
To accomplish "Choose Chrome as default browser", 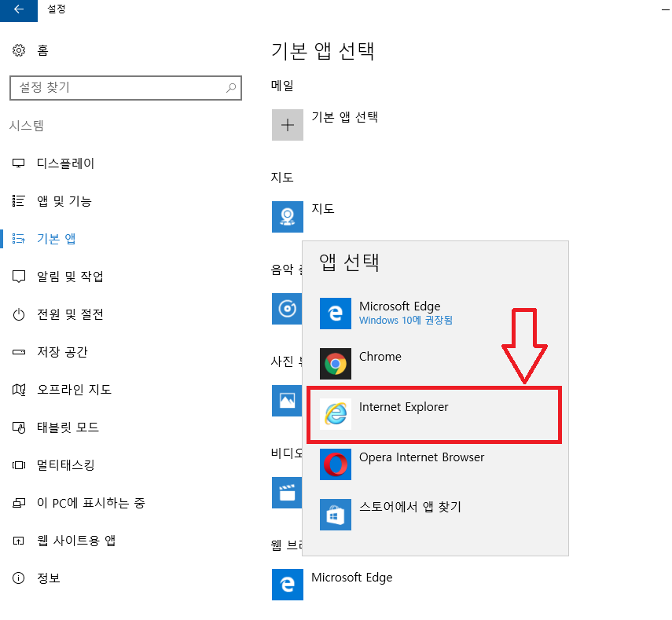I will point(435,364).
